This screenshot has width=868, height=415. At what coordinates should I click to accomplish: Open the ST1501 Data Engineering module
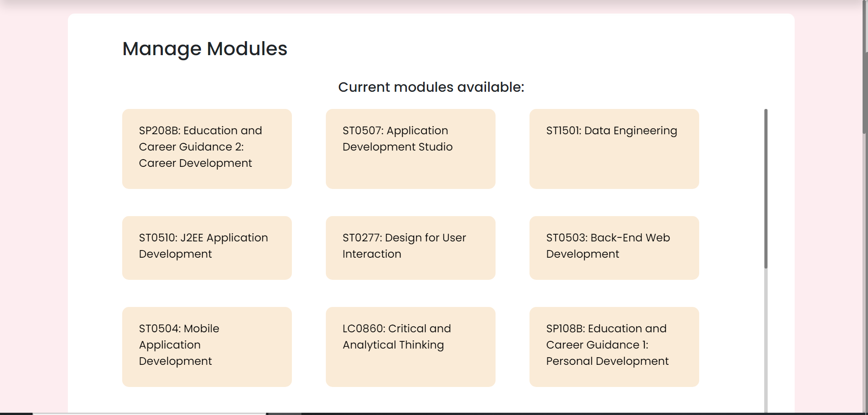point(614,149)
